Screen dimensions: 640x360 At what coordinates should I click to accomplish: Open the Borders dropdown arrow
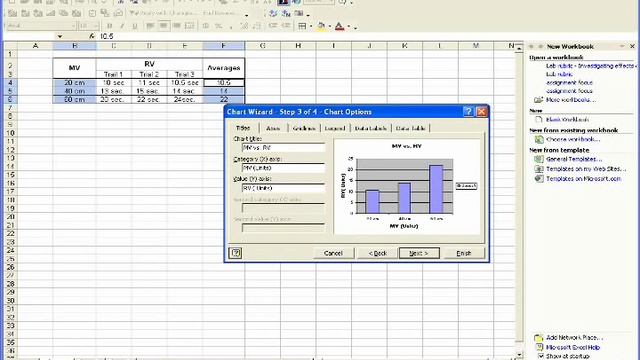click(311, 27)
